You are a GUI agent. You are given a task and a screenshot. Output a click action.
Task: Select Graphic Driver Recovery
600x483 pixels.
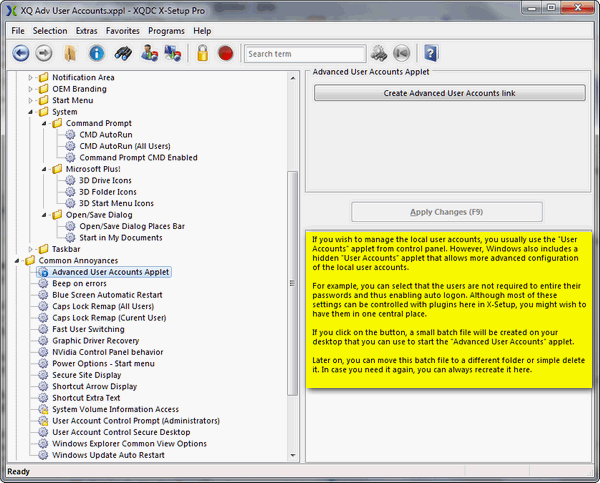pyautogui.click(x=96, y=341)
